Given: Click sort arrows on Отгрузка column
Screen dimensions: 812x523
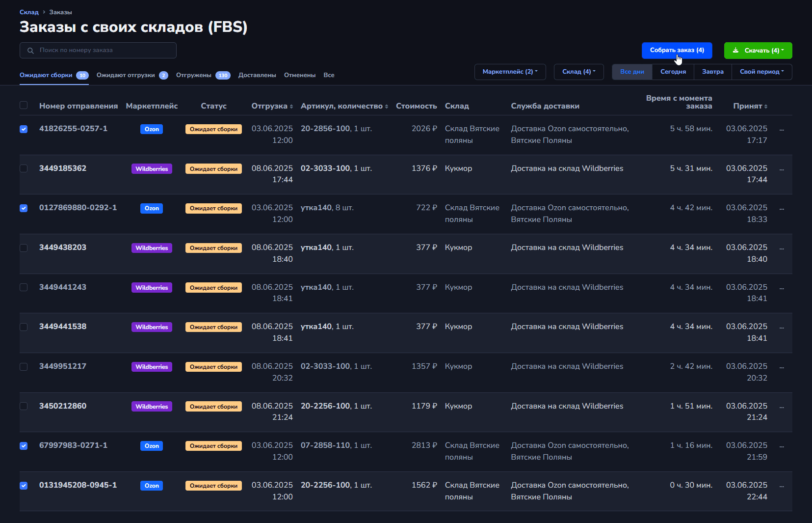Looking at the screenshot, I should pyautogui.click(x=291, y=107).
